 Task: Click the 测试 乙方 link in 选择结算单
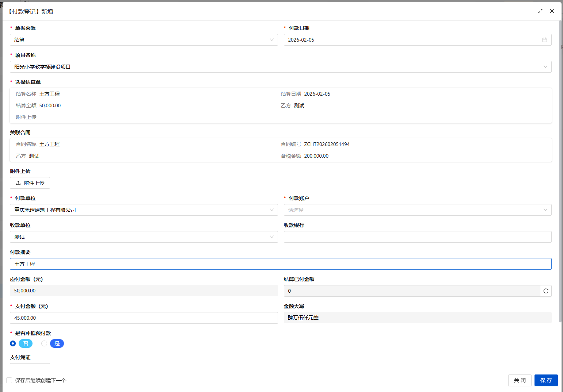click(299, 105)
